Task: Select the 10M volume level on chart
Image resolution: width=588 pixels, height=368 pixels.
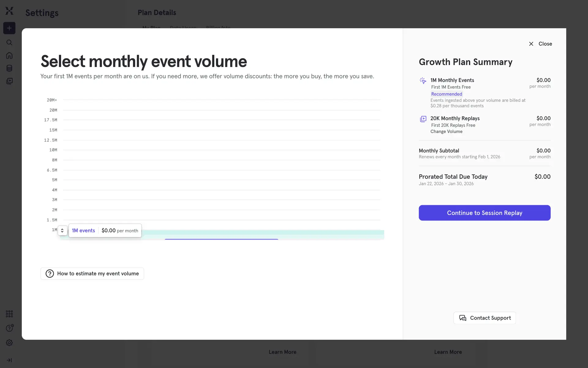Action: pyautogui.click(x=221, y=150)
